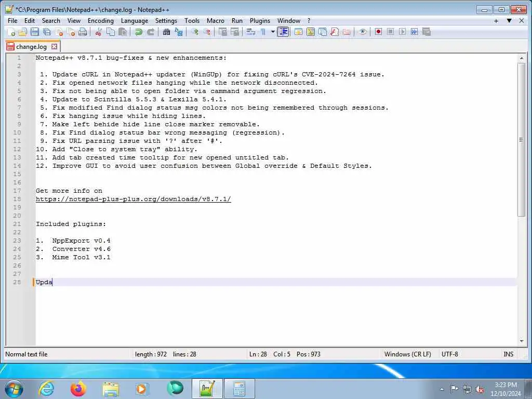This screenshot has height=399, width=532.
Task: Toggle the Show Indent Guide button
Action: tap(283, 32)
